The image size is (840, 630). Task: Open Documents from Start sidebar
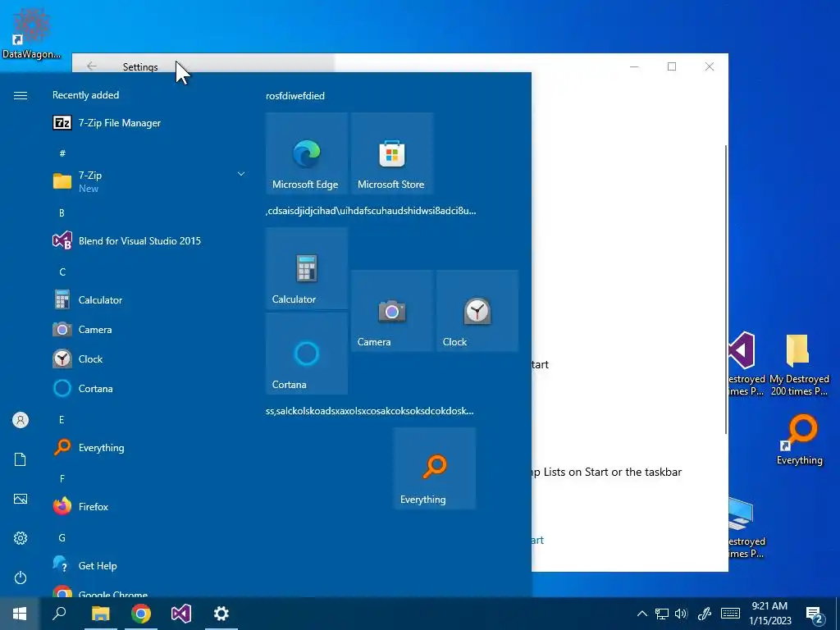click(x=21, y=459)
